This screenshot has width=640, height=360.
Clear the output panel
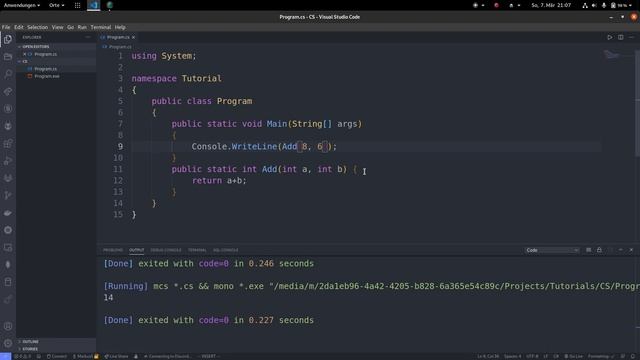tap(589, 250)
